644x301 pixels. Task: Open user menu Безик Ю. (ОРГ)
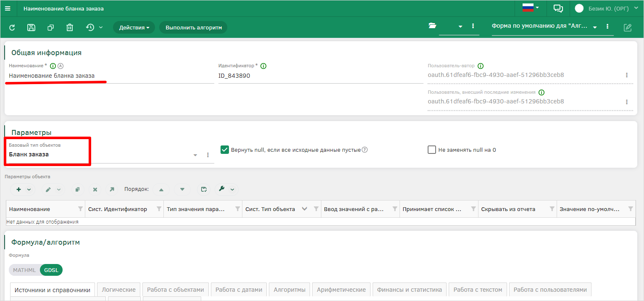tap(606, 8)
